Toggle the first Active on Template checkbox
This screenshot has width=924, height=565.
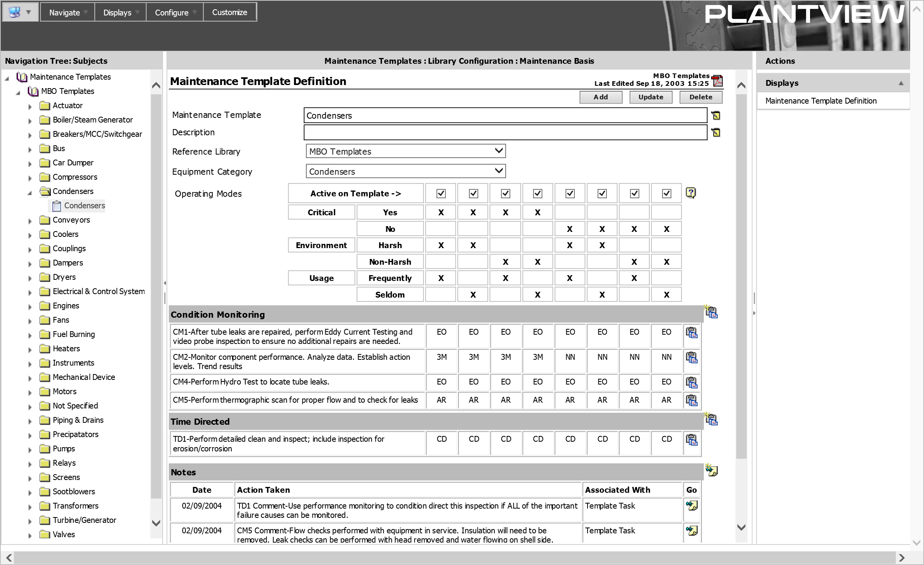[x=440, y=193]
